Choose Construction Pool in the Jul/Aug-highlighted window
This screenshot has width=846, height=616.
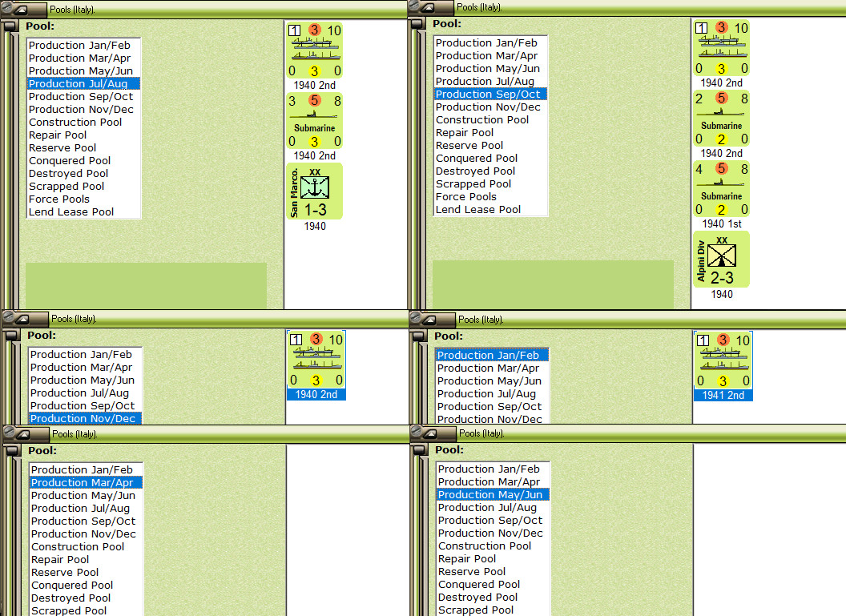coord(83,123)
